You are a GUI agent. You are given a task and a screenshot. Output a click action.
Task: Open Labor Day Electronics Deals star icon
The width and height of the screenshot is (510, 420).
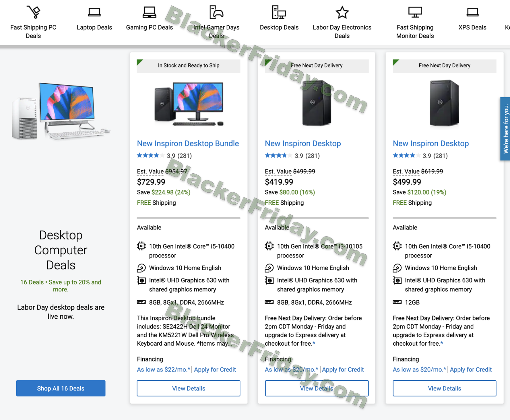pyautogui.click(x=342, y=12)
